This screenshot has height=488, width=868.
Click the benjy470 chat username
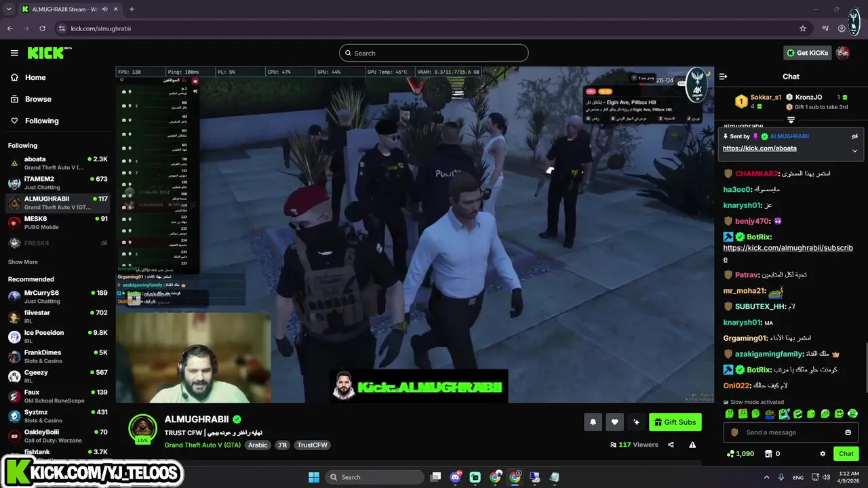tap(752, 221)
